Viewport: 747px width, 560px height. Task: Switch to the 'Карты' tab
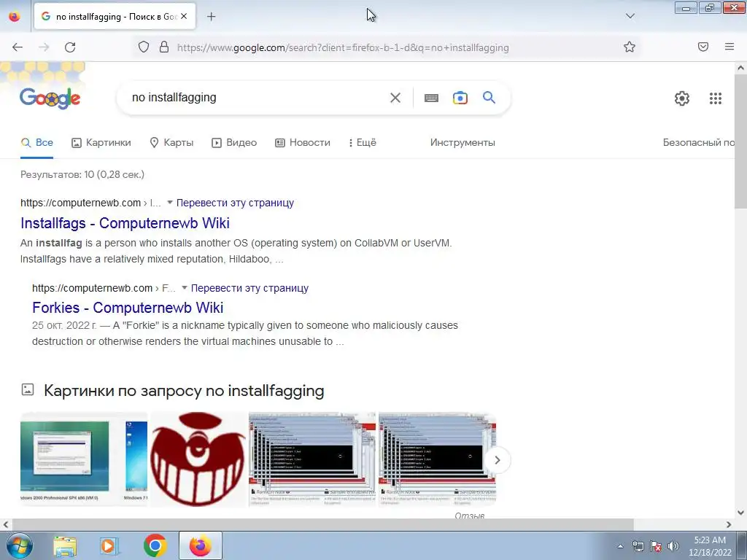(171, 142)
